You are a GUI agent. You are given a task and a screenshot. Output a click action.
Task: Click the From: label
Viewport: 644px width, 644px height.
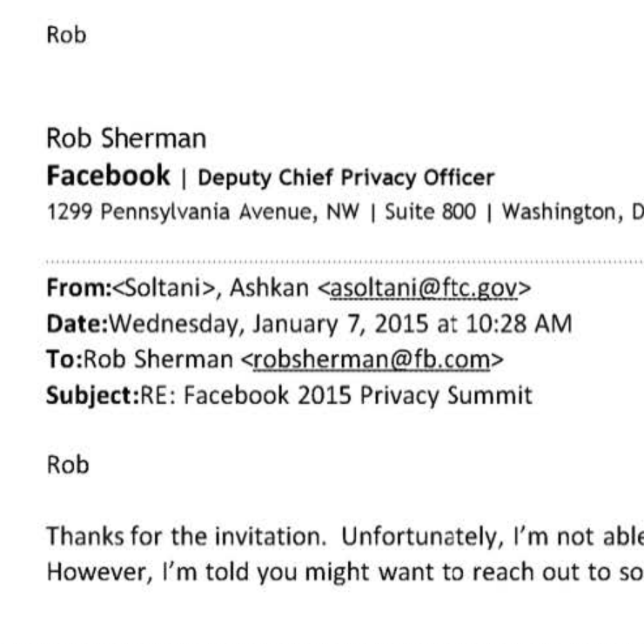79,288
